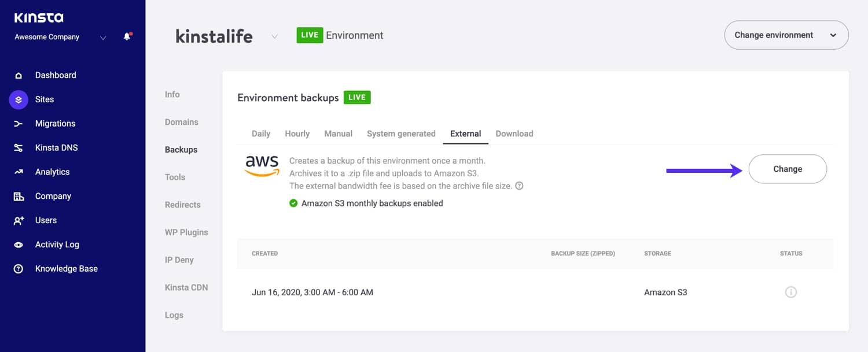Image resolution: width=868 pixels, height=352 pixels.
Task: Click the Migrations arrow icon
Action: pos(19,124)
